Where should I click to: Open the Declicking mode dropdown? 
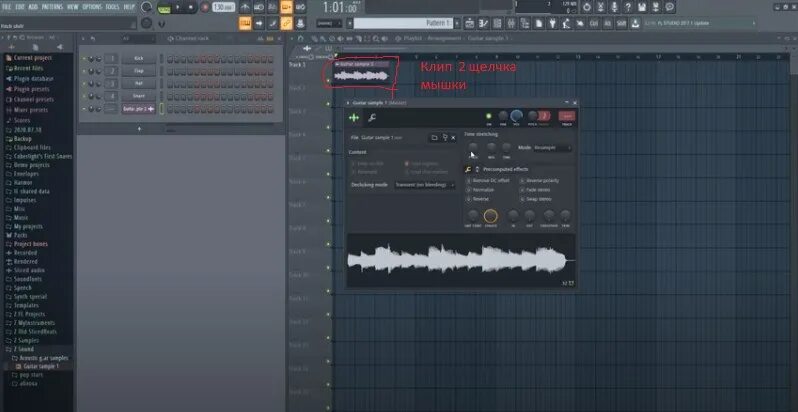423,185
